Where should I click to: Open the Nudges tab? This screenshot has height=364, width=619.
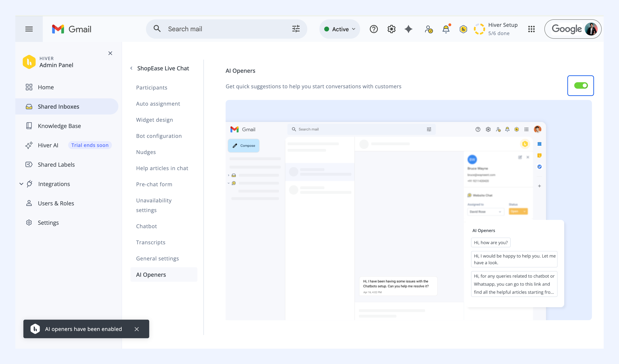point(146,152)
